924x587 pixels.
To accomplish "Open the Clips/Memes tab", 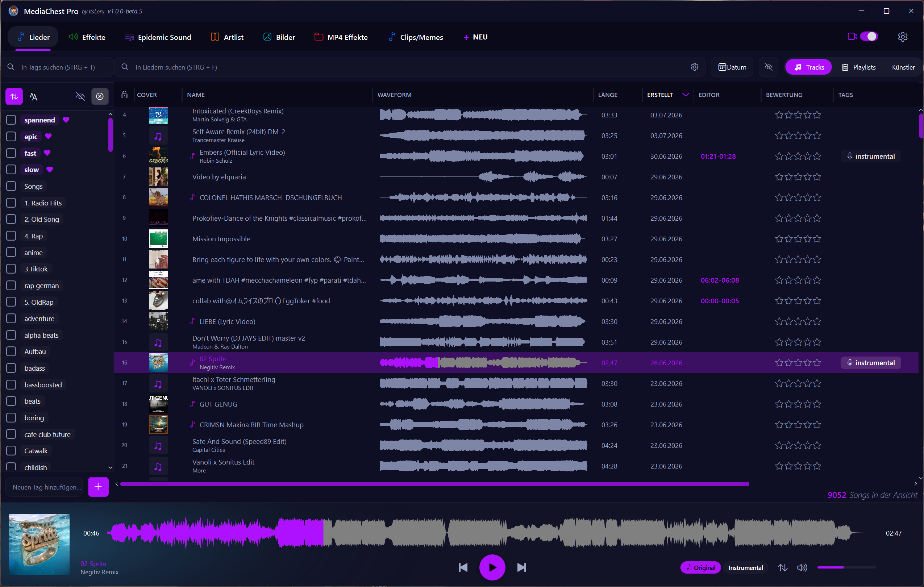I will 415,37.
